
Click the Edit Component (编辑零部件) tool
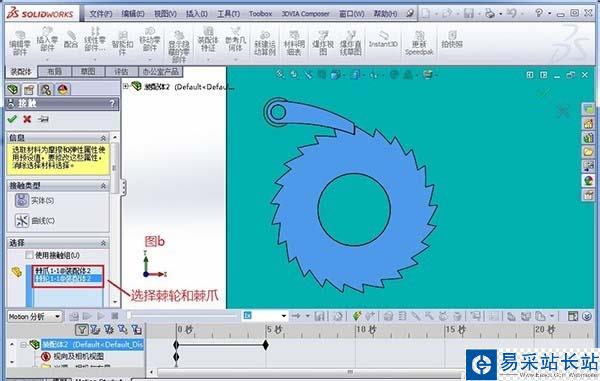[20, 43]
